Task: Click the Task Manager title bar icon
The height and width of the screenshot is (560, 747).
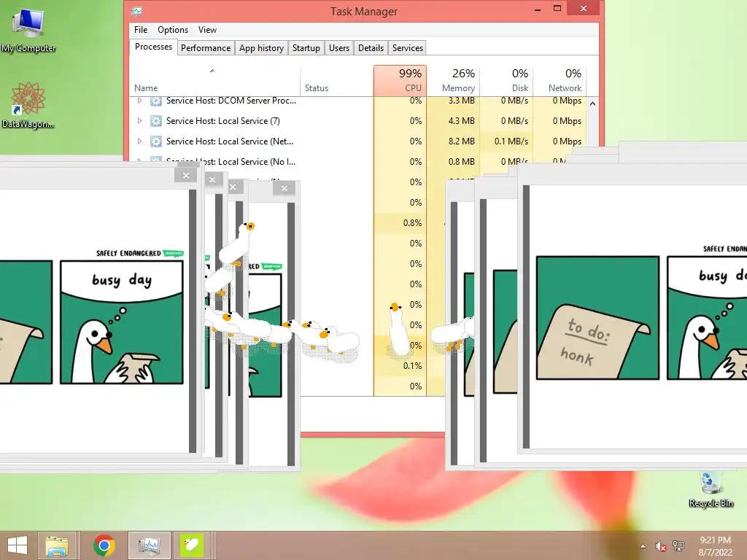Action: click(x=136, y=11)
